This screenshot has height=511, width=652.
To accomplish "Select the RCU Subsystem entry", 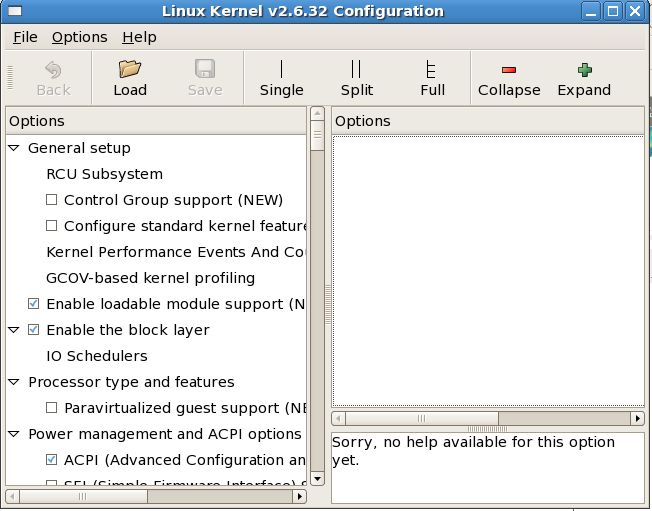I will point(104,174).
